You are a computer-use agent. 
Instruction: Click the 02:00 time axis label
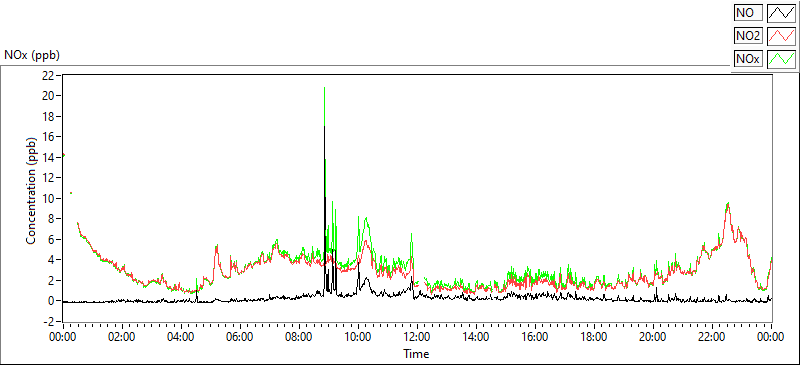click(x=122, y=336)
